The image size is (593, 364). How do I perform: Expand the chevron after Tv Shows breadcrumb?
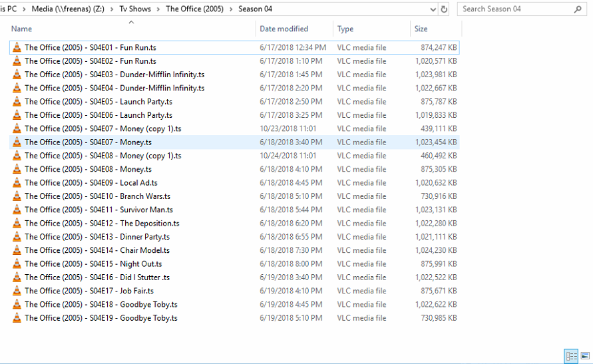click(x=158, y=9)
